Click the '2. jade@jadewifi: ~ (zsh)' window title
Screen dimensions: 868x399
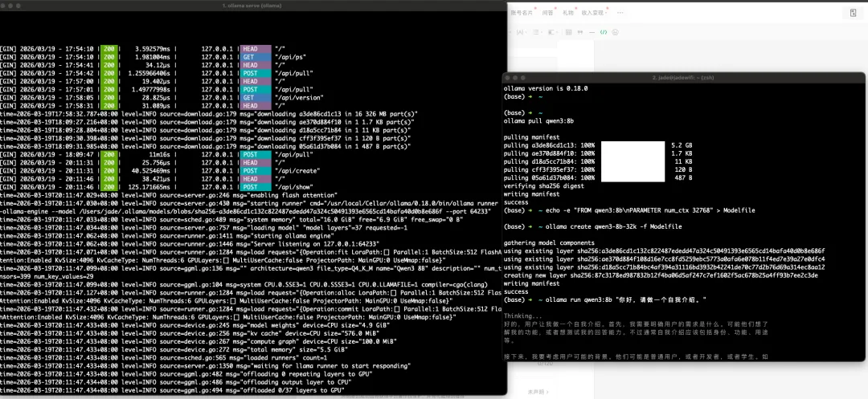point(683,78)
